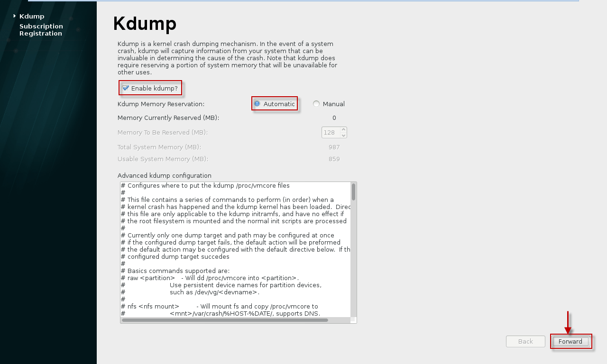Screen dimensions: 607x364
Task: Open Subscription Registration in the sidebar
Action: click(41, 30)
